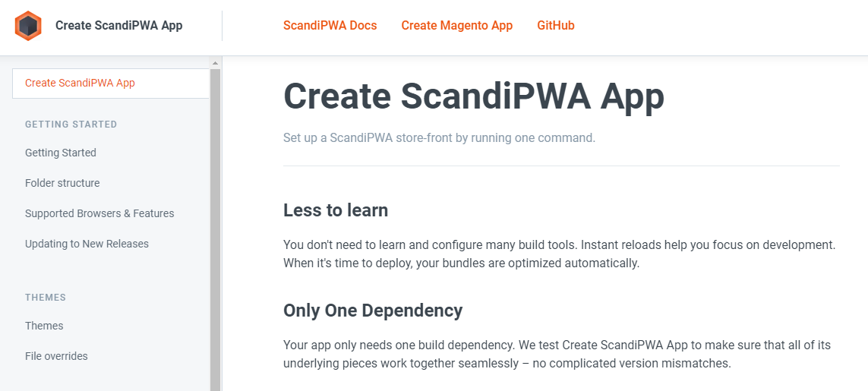868x391 pixels.
Task: Click the header title Create ScandiPWA App
Action: 118,26
